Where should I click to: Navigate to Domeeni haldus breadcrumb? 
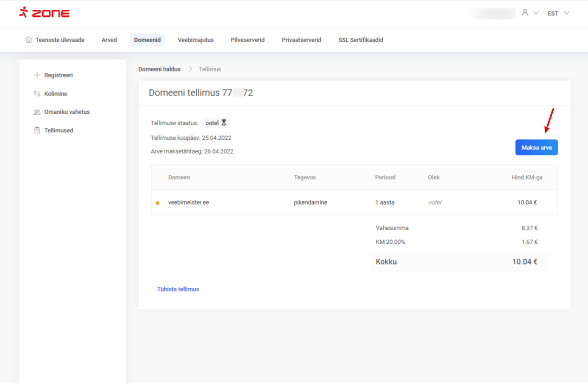pyautogui.click(x=159, y=69)
